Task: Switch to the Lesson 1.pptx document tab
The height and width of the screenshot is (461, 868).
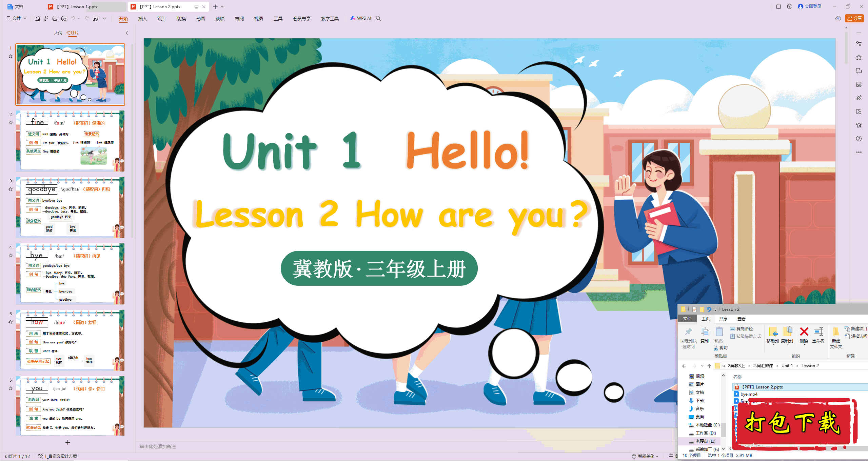Action: pyautogui.click(x=85, y=7)
